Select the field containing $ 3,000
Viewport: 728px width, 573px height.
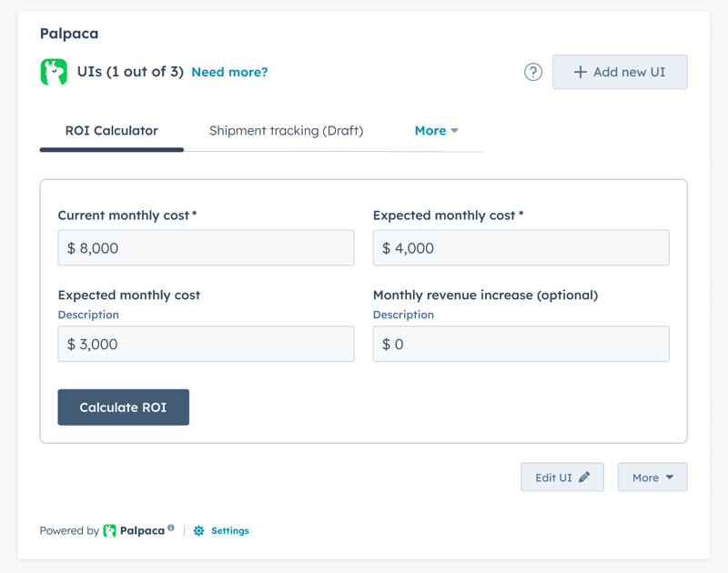pyautogui.click(x=206, y=345)
